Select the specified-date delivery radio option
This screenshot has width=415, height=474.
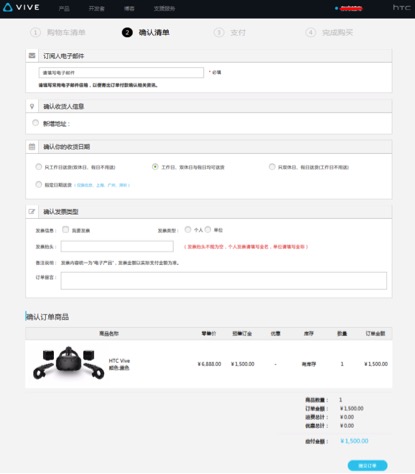point(39,184)
